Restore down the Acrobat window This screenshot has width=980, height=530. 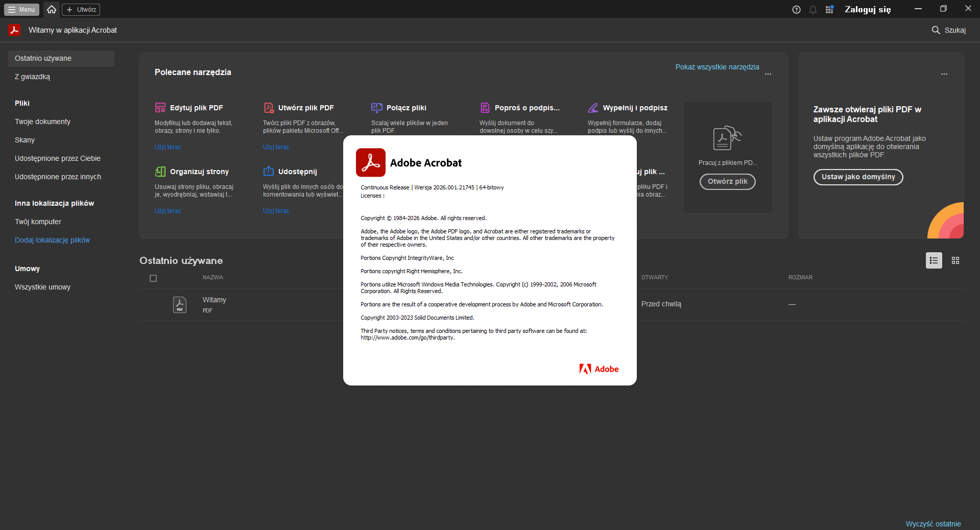943,9
